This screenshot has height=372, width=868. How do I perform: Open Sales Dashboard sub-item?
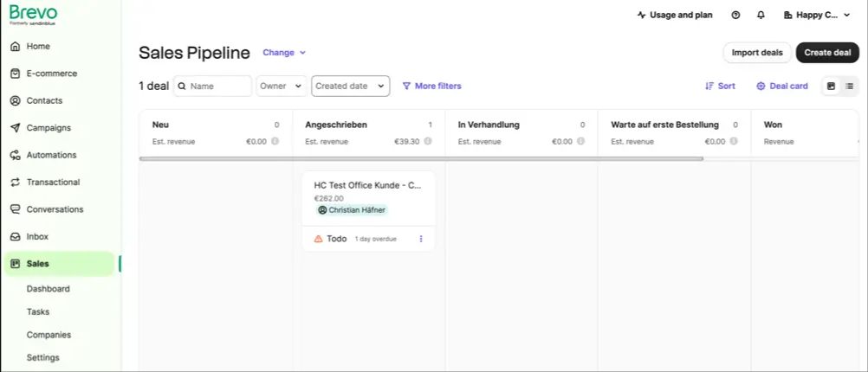click(49, 289)
